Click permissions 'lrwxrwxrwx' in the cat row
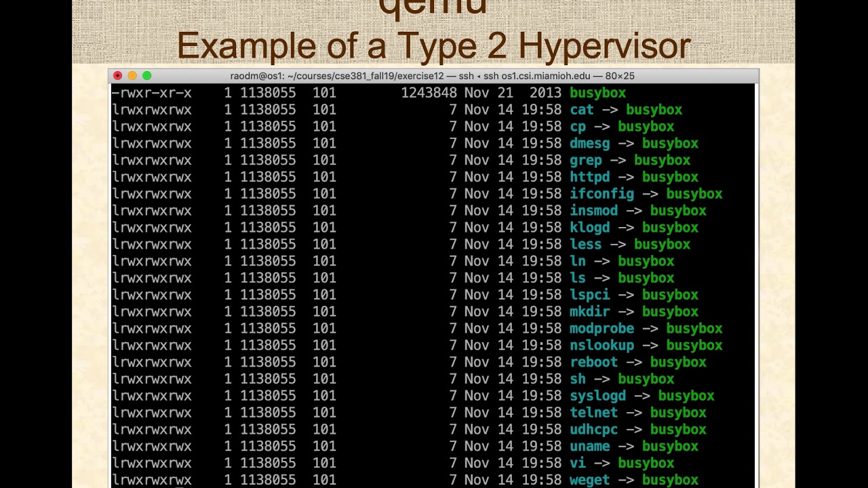 (151, 110)
